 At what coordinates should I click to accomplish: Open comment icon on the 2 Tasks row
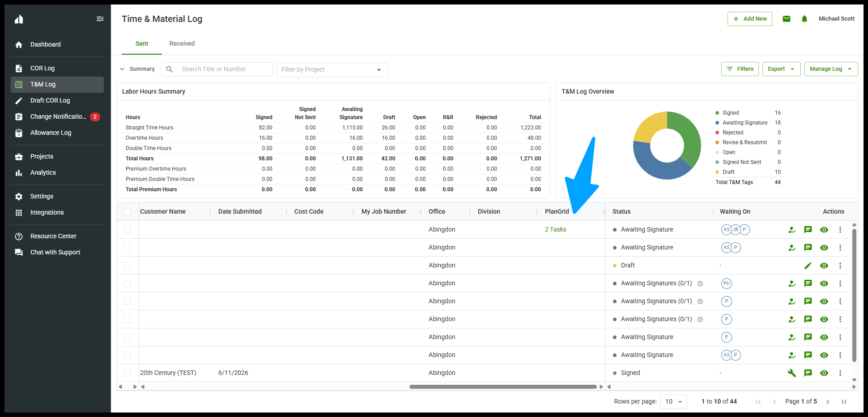click(x=808, y=230)
